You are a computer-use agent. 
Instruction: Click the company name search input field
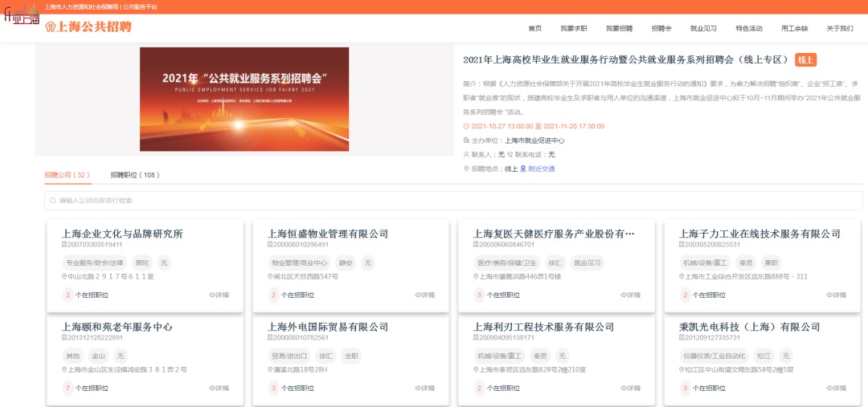pos(453,201)
